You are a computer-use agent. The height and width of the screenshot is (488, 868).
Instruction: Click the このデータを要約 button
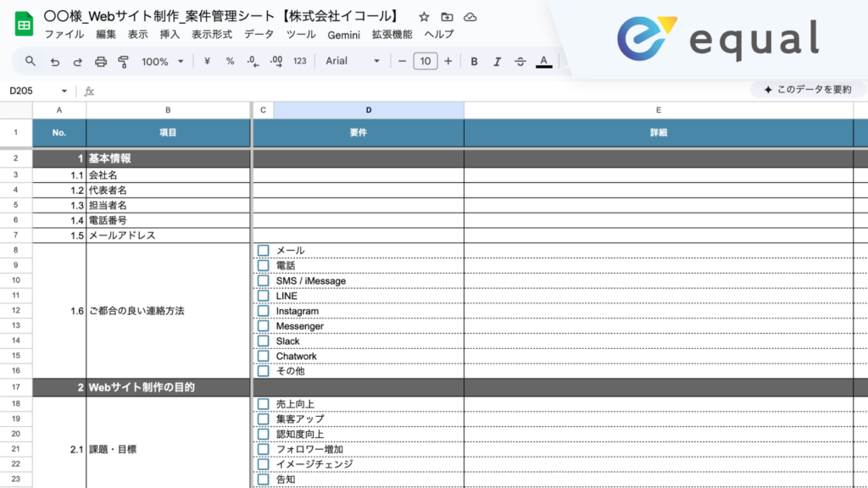tap(805, 89)
